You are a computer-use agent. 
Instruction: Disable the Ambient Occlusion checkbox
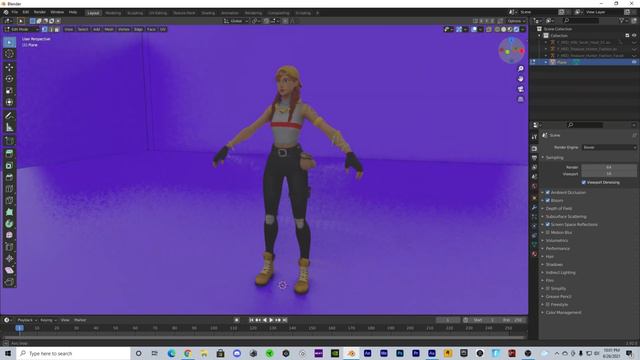548,192
